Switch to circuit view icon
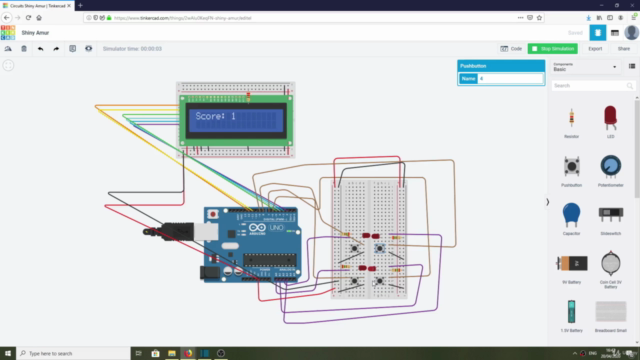The height and width of the screenshot is (360, 640). coord(598,33)
